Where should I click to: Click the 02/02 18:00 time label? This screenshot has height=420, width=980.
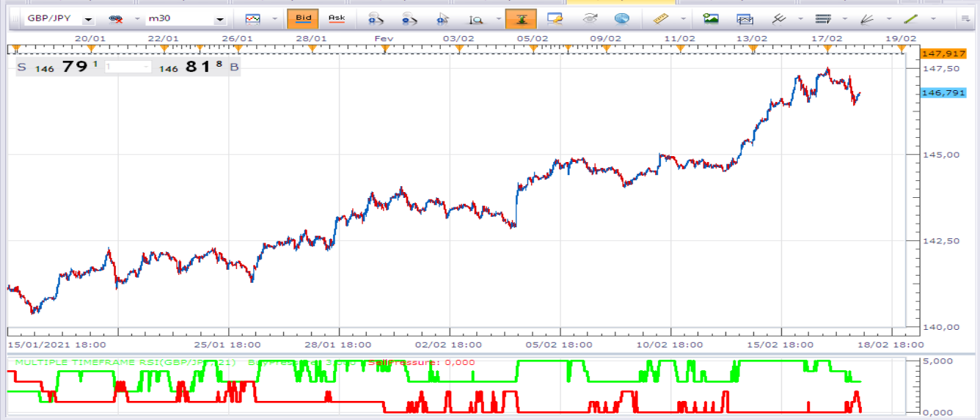(x=449, y=344)
